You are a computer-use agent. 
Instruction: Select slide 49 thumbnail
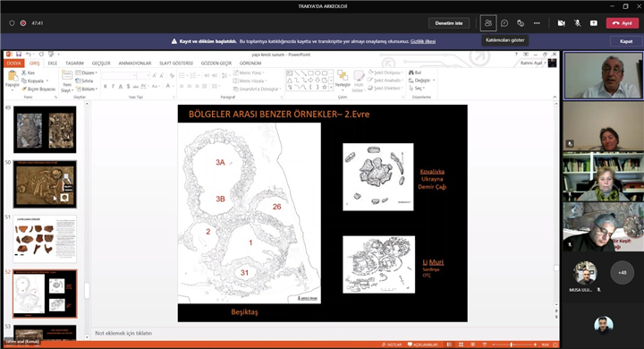click(45, 130)
